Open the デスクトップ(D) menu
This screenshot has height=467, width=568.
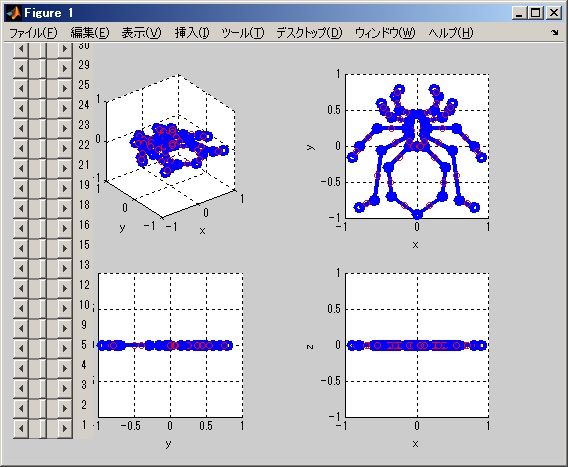click(309, 33)
